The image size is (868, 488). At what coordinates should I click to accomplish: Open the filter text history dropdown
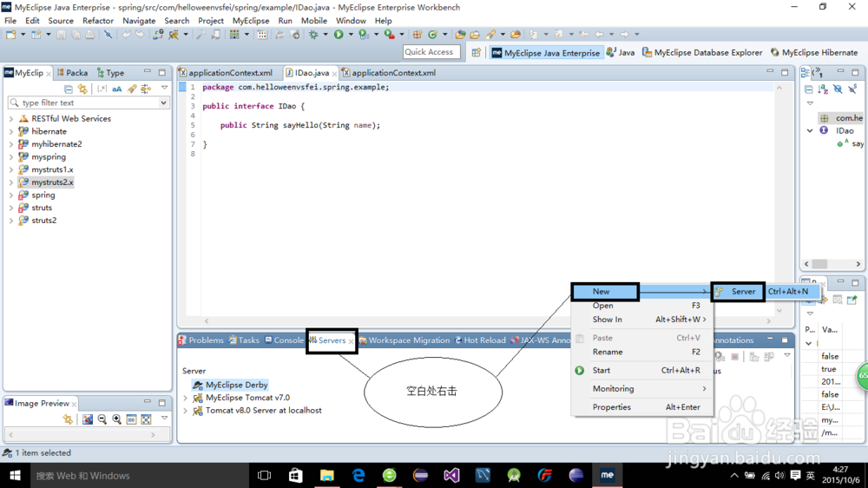coord(163,102)
